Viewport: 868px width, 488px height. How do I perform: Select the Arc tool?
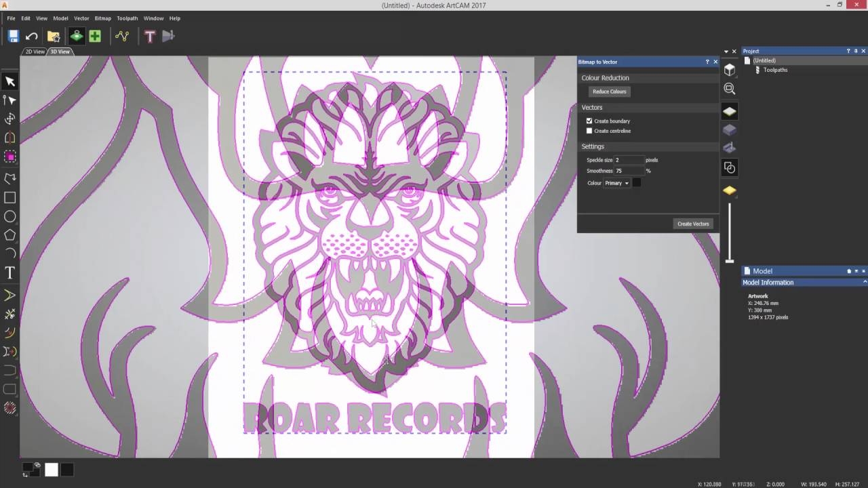[x=10, y=253]
